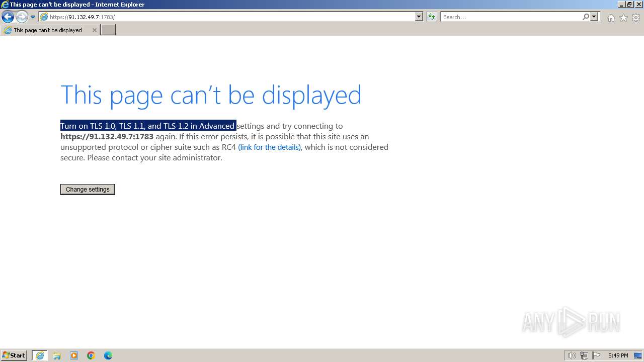The height and width of the screenshot is (362, 644).
Task: Open '(link for the details)' hyperlink
Action: coord(269,147)
